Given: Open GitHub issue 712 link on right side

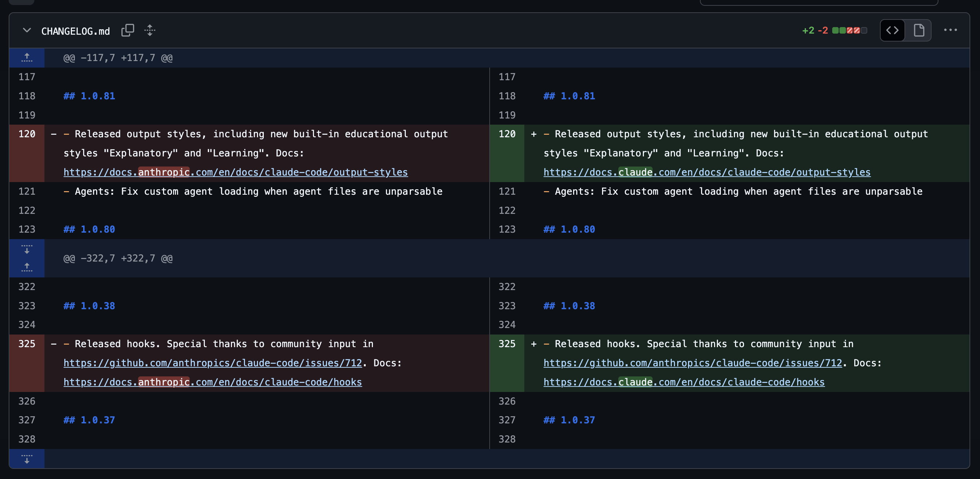Looking at the screenshot, I should (x=692, y=363).
